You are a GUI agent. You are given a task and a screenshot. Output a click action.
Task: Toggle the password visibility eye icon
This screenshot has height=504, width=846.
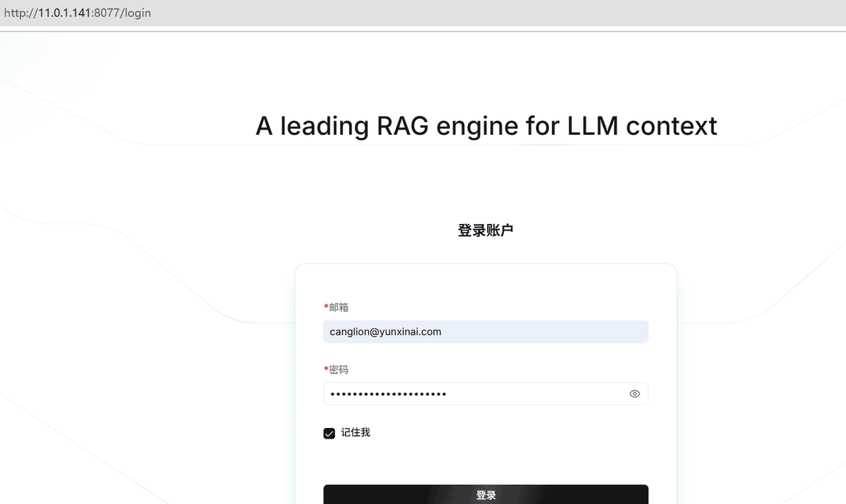[x=634, y=394]
